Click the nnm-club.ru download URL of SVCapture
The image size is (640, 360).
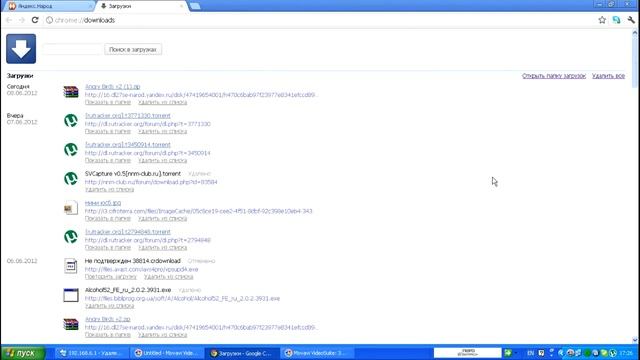[x=151, y=182]
